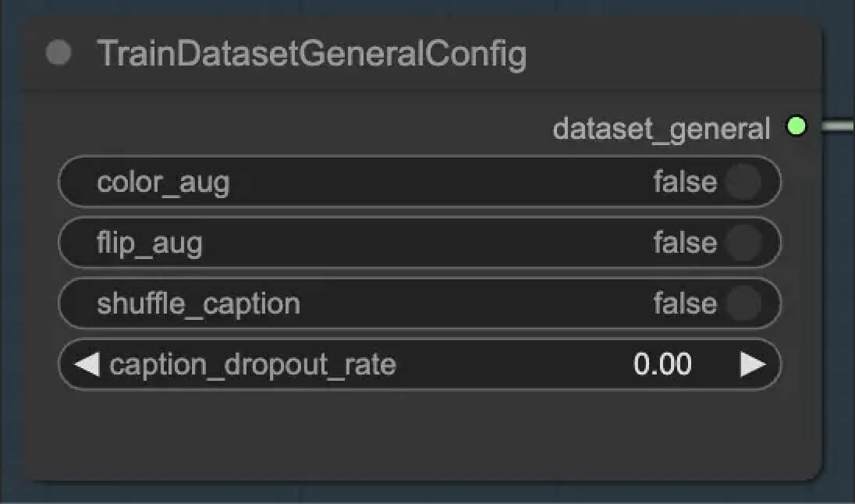This screenshot has height=504, width=855.
Task: Toggle the color_aug switch circle
Action: click(743, 183)
